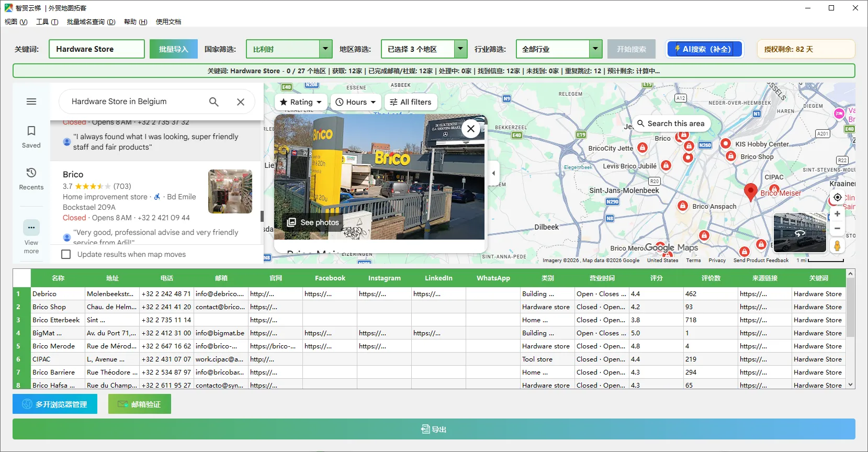Open the Brico listing photo thumbnail
868x452 pixels.
click(230, 191)
